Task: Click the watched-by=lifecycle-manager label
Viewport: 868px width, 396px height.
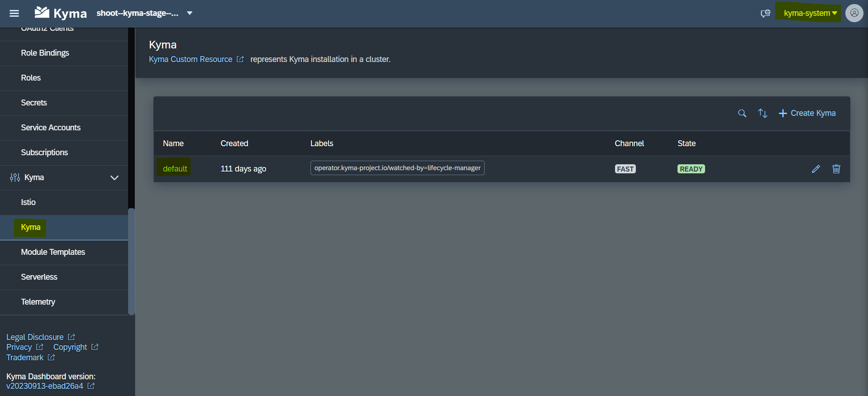Action: click(x=397, y=168)
